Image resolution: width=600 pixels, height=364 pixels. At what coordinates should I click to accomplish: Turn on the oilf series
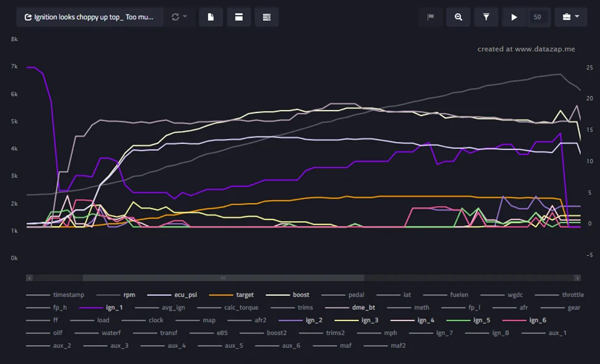[x=44, y=333]
